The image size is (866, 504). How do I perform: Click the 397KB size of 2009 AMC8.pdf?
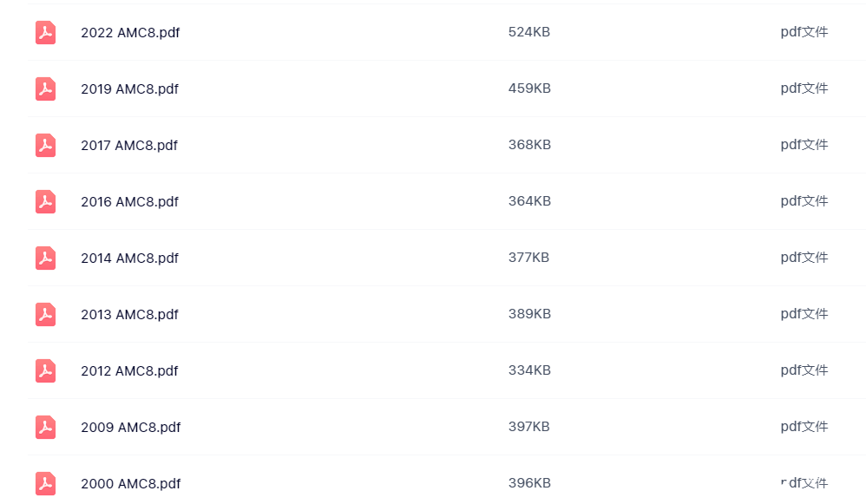(529, 426)
